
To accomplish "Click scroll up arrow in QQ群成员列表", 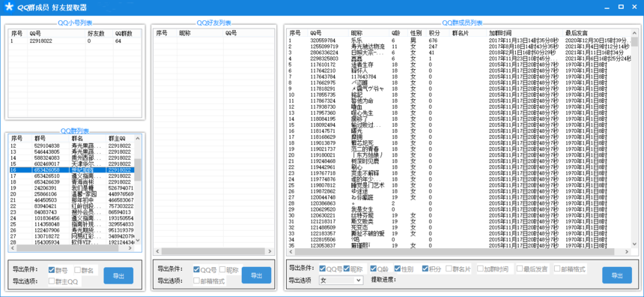I will [634, 32].
